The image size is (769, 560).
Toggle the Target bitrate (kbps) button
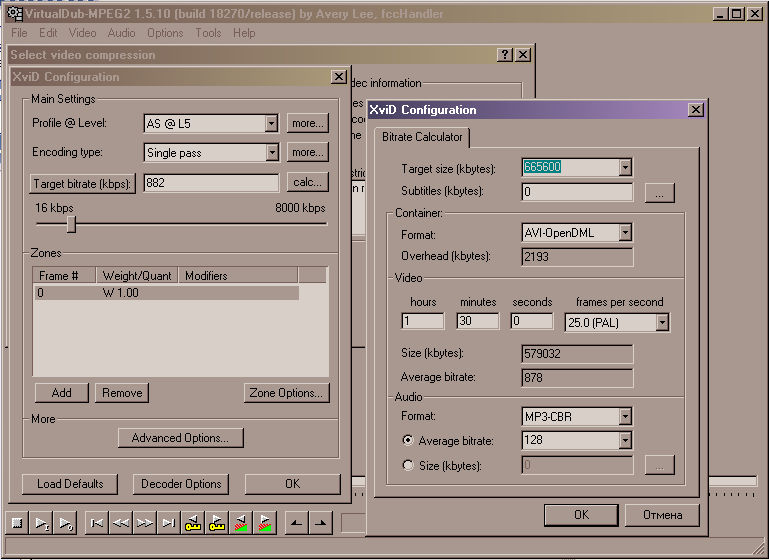click(x=83, y=184)
